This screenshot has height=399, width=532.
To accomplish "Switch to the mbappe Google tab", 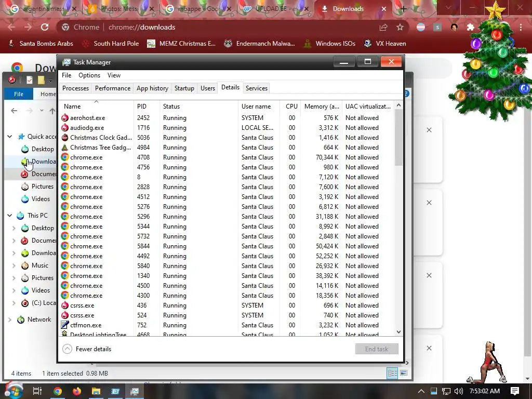I will [x=198, y=9].
